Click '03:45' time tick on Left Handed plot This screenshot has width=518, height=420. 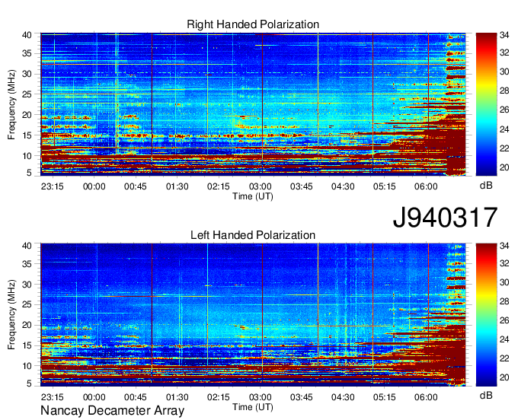click(x=302, y=397)
